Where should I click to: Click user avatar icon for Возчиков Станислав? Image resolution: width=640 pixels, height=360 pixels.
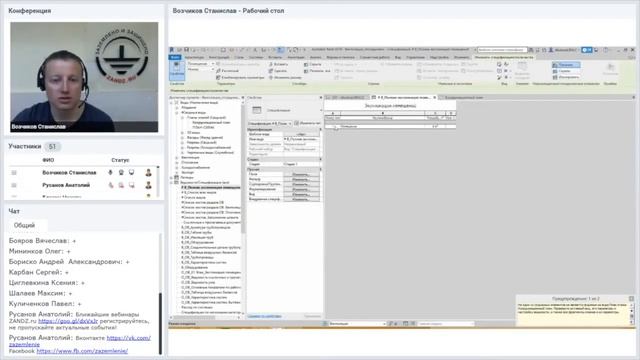point(148,173)
